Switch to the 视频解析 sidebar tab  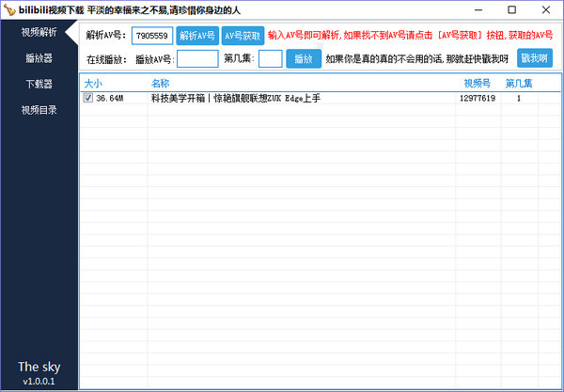point(38,33)
